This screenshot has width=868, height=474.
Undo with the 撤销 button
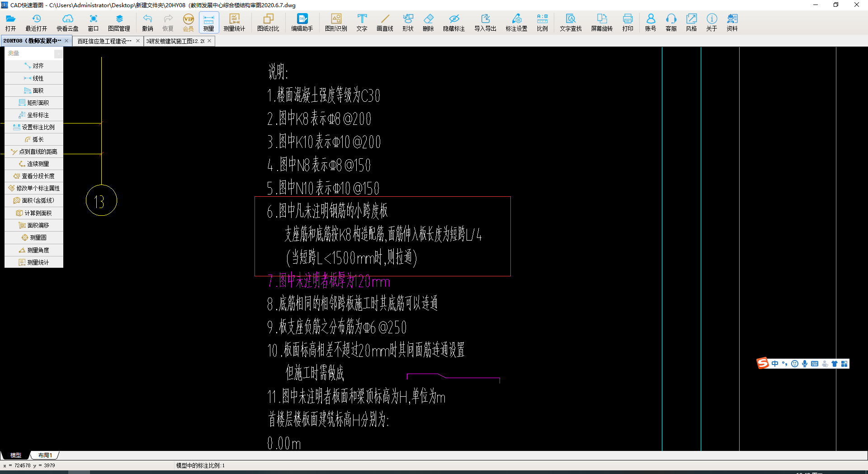point(147,23)
